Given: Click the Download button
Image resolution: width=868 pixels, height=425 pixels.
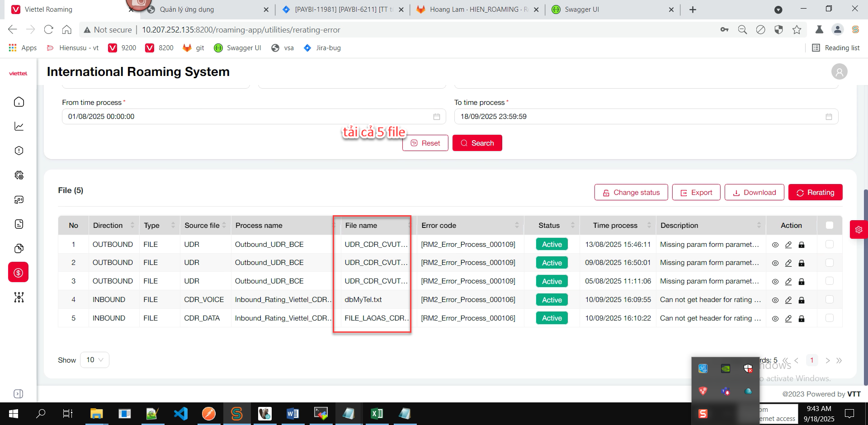Looking at the screenshot, I should click(x=754, y=193).
